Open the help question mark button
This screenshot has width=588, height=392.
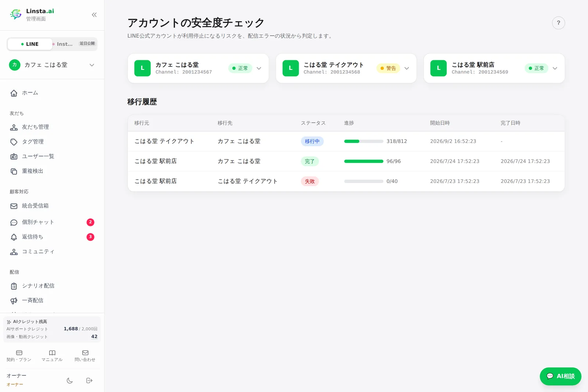(x=558, y=23)
